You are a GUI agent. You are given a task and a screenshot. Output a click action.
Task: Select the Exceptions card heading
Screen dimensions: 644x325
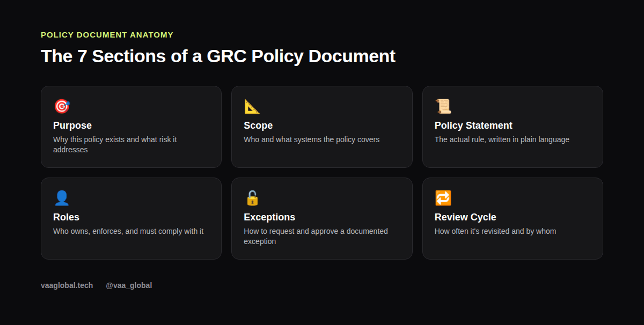(x=269, y=217)
